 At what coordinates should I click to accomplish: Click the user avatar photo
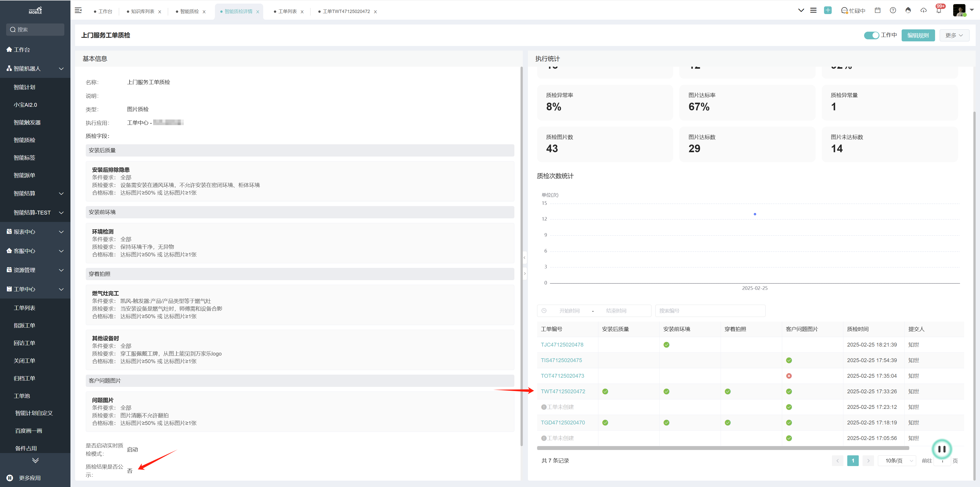pos(959,10)
